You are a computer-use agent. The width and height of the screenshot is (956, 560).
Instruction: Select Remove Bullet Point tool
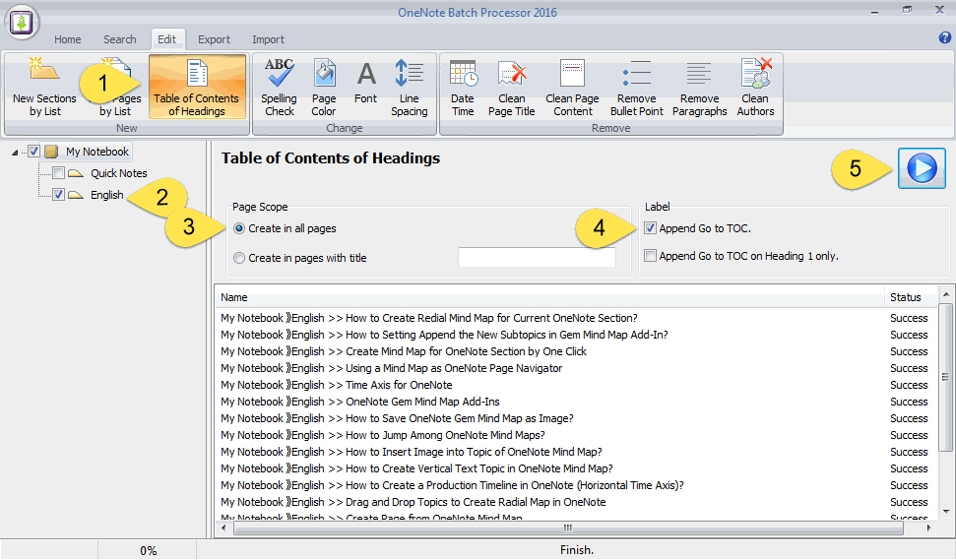[x=637, y=87]
